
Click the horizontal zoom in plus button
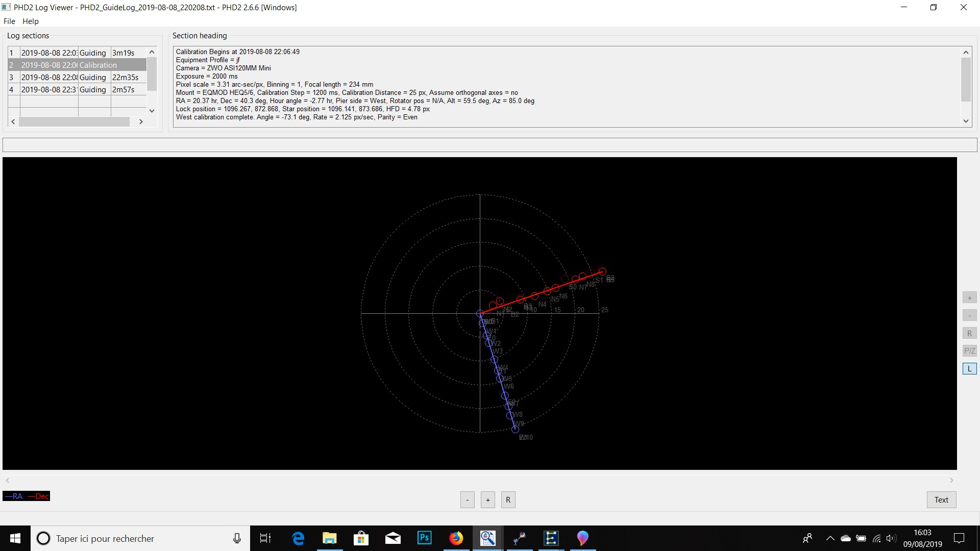tap(487, 500)
